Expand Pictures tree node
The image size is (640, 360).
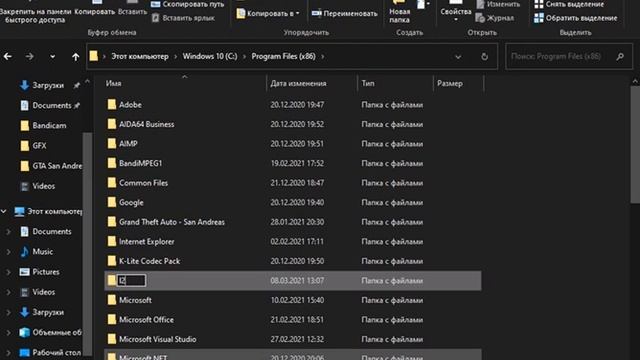coord(8,272)
